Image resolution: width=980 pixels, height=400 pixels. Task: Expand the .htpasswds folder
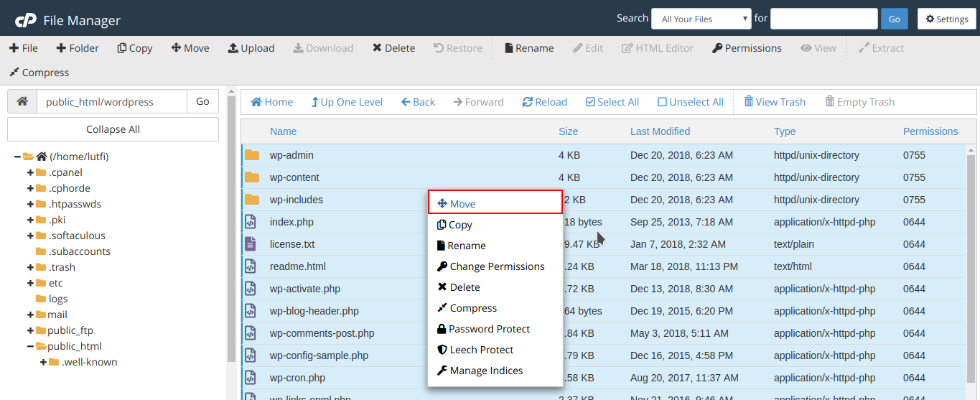coord(31,204)
